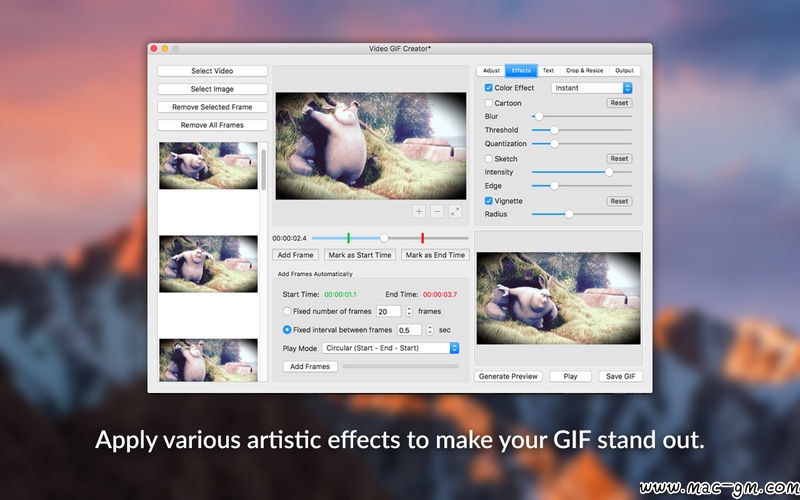Select the second frame thumbnail in list

tap(208, 264)
